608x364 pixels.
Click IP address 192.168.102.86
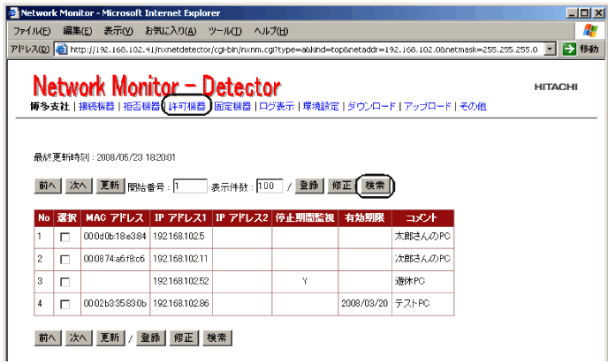click(180, 303)
